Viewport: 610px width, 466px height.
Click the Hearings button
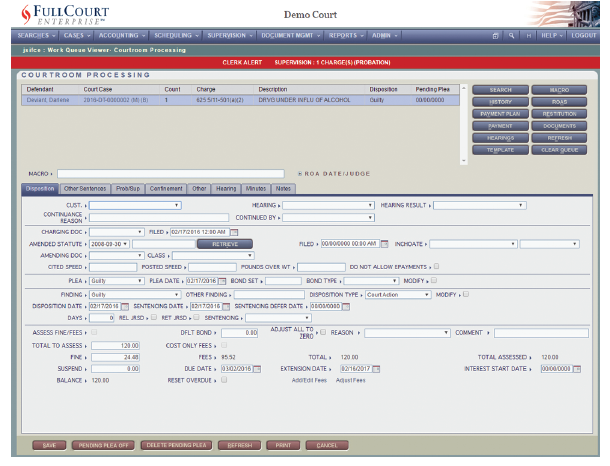pos(500,138)
